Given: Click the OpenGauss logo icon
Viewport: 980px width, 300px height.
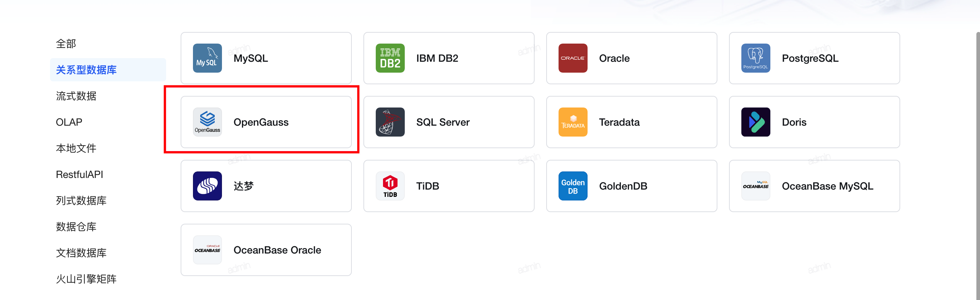Looking at the screenshot, I should (207, 122).
